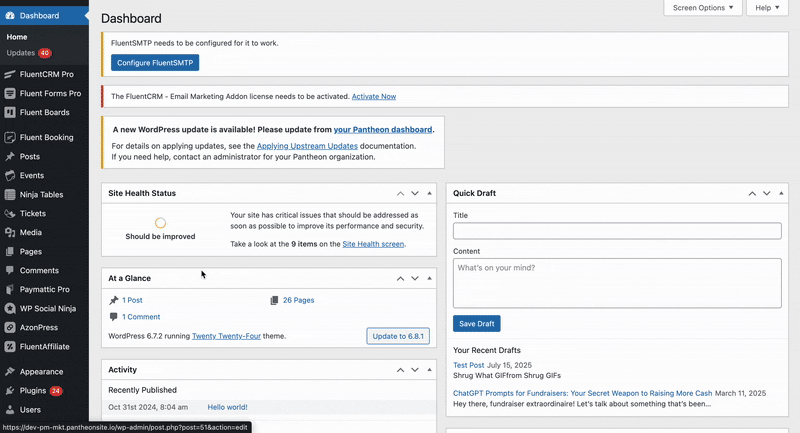The width and height of the screenshot is (800, 433).
Task: Open the Fluent Boards menu label
Action: click(44, 112)
